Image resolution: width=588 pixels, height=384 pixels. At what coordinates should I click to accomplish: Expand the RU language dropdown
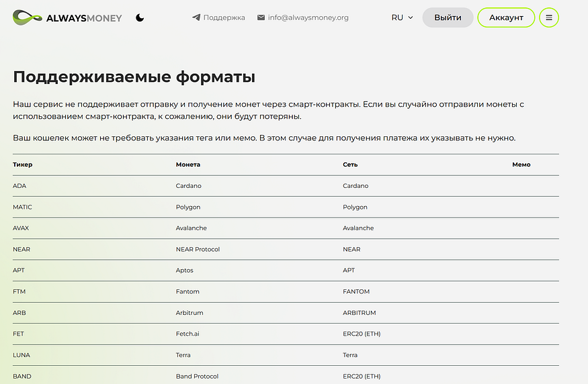tap(402, 17)
